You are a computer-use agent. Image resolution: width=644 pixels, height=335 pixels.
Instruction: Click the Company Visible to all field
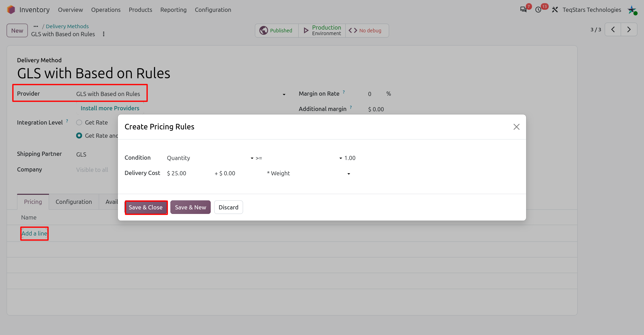pyautogui.click(x=92, y=170)
